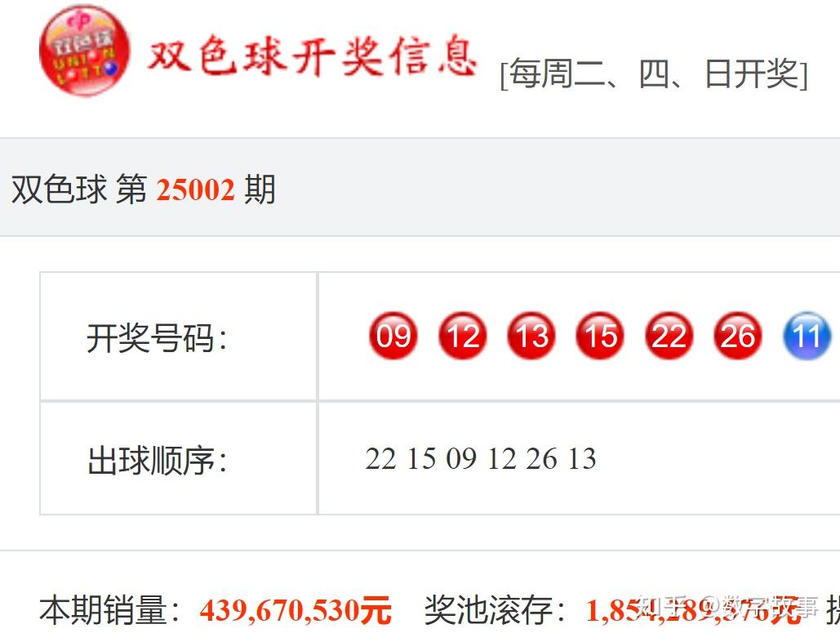Click the draw schedule text 每周二、四、日开奖
The width and height of the screenshot is (840, 642).
pyautogui.click(x=654, y=74)
